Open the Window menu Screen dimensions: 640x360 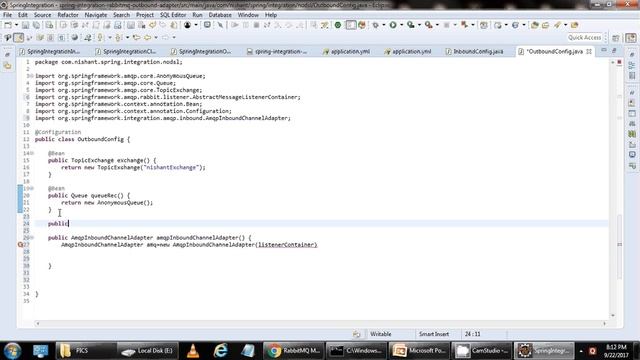point(248,15)
